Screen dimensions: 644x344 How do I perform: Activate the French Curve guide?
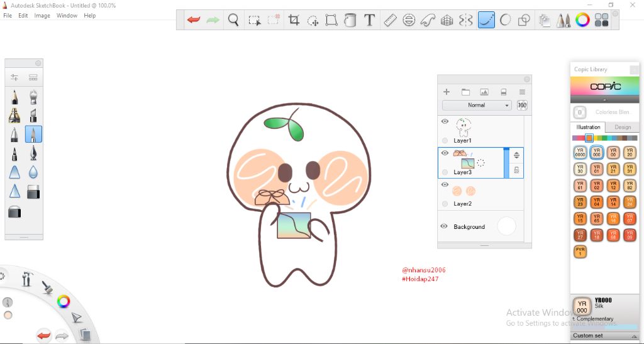tap(428, 19)
